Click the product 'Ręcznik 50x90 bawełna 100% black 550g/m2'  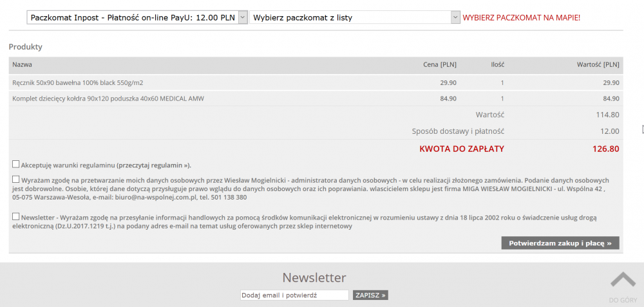pyautogui.click(x=78, y=83)
